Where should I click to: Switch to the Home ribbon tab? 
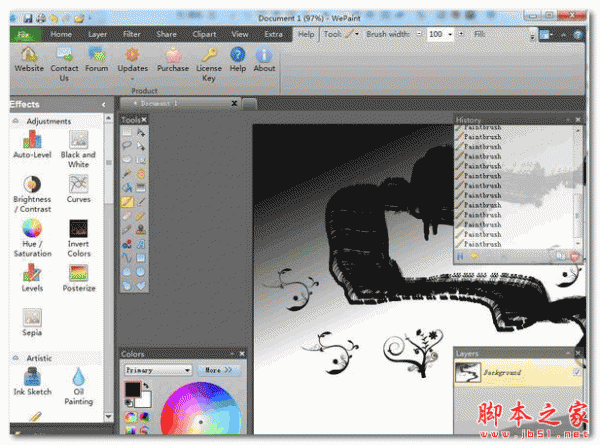coord(61,34)
